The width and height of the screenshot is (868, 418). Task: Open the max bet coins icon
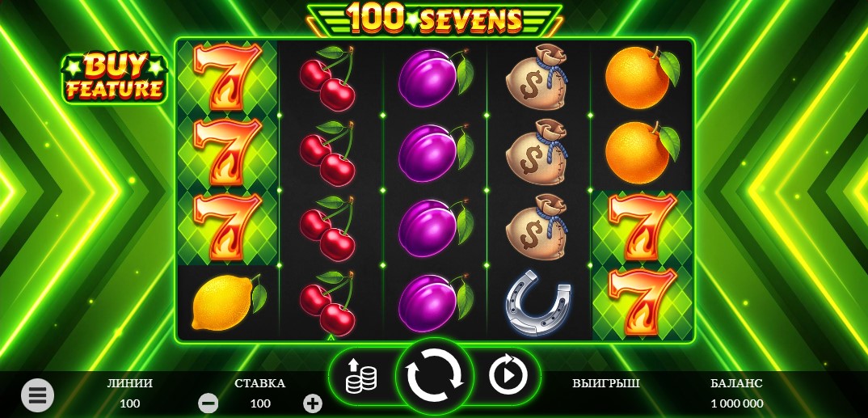point(360,376)
